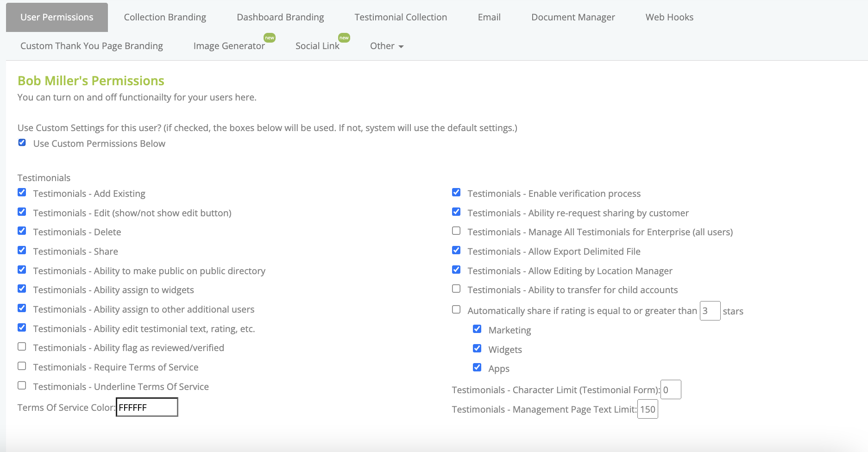Click the Management Page Text Limit field

(648, 409)
